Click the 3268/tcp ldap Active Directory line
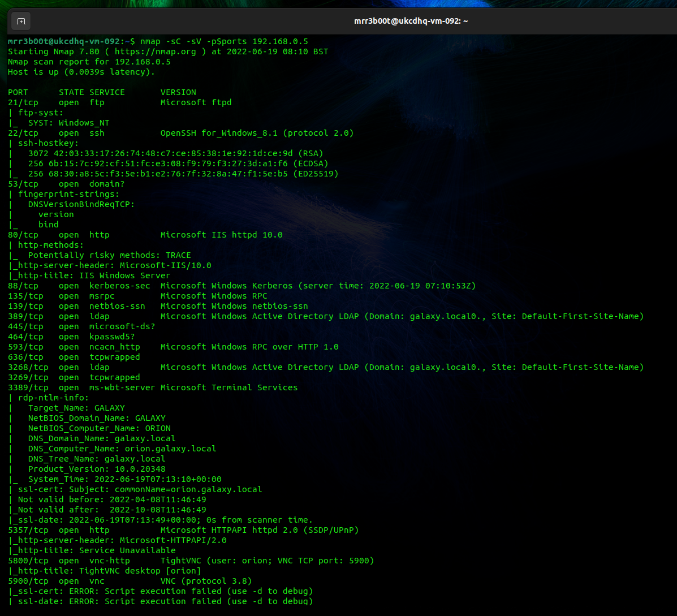This screenshot has height=616, width=677. click(326, 367)
